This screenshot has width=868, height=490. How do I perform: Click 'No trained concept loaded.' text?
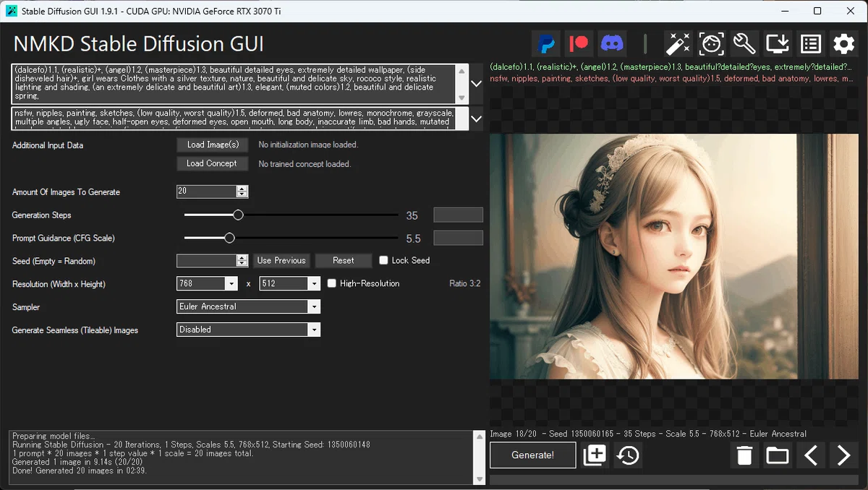305,164
